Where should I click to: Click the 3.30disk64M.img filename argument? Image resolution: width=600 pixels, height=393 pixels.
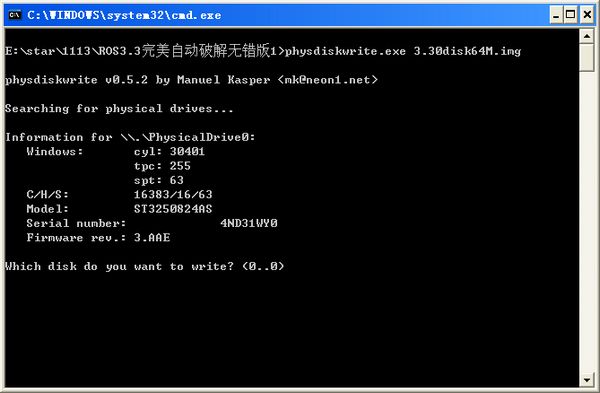(x=467, y=51)
